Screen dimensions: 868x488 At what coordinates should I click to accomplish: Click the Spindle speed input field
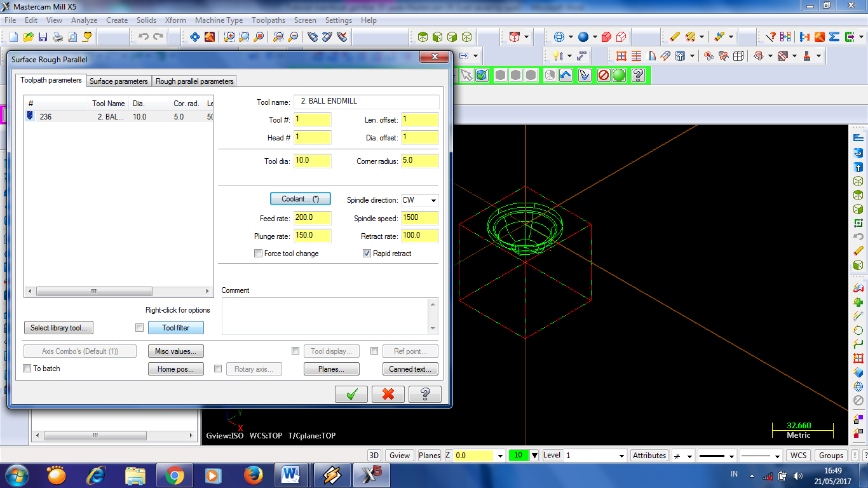coord(419,218)
